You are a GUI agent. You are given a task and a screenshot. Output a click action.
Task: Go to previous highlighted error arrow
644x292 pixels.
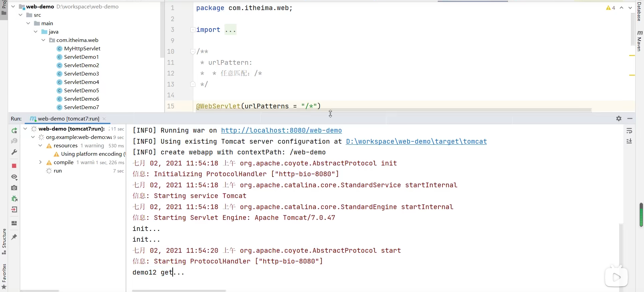click(x=621, y=8)
